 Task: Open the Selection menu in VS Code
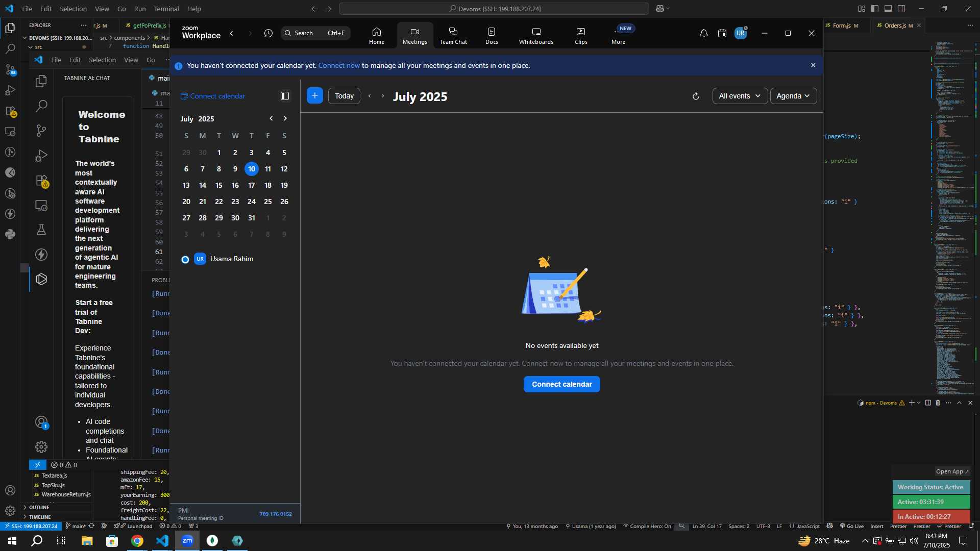click(x=73, y=9)
